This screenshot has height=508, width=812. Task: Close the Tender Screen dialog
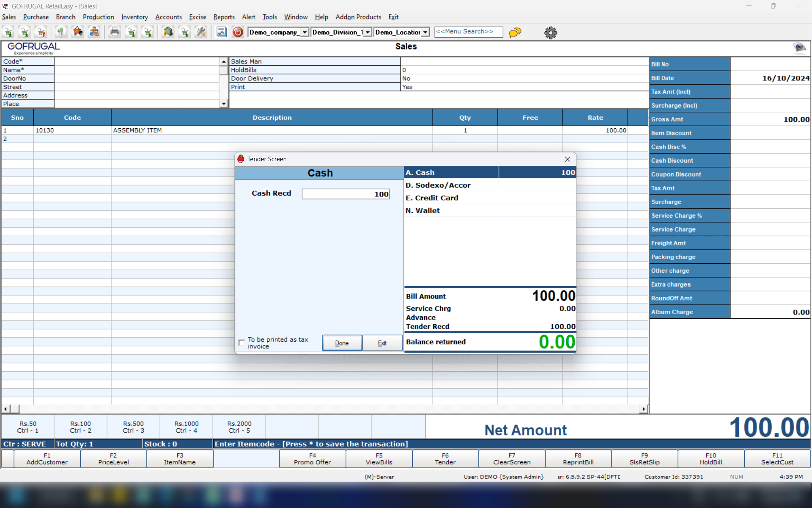coord(567,159)
